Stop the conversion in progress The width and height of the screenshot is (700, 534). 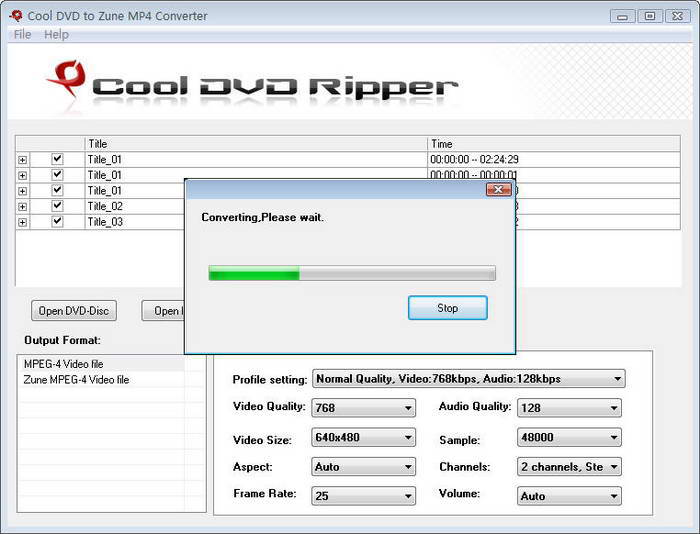click(x=447, y=308)
